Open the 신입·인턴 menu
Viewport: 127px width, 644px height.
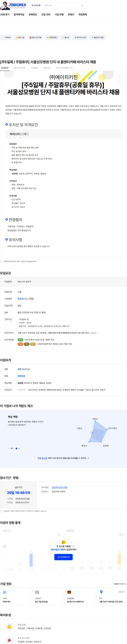point(46,15)
